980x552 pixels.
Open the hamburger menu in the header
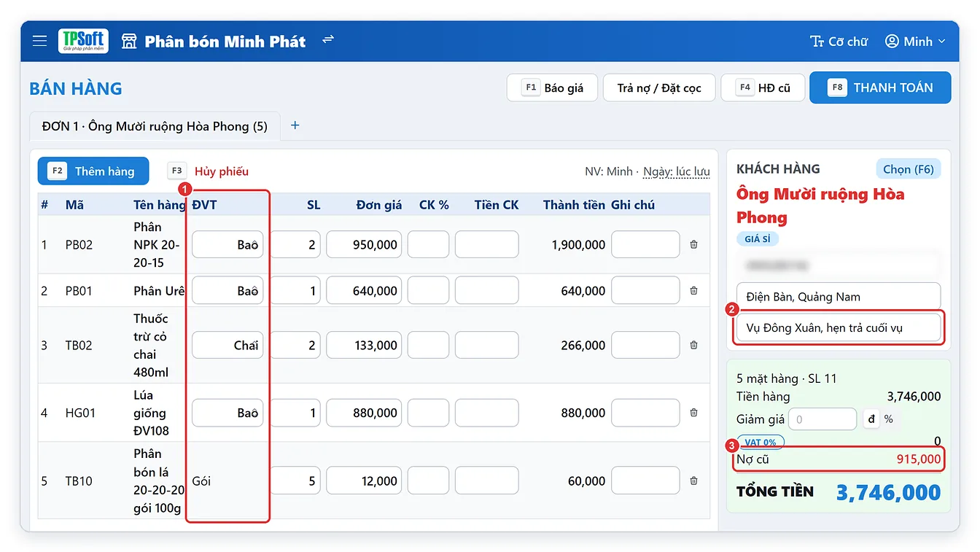point(39,41)
